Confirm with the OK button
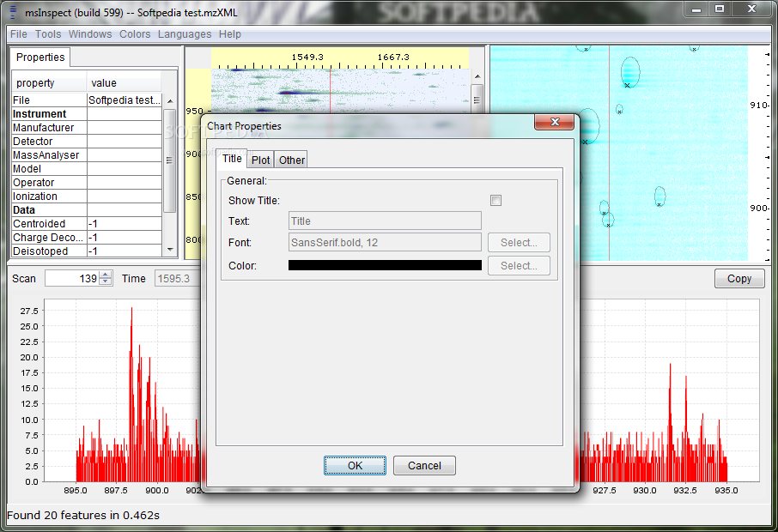This screenshot has width=778, height=532. pos(355,466)
